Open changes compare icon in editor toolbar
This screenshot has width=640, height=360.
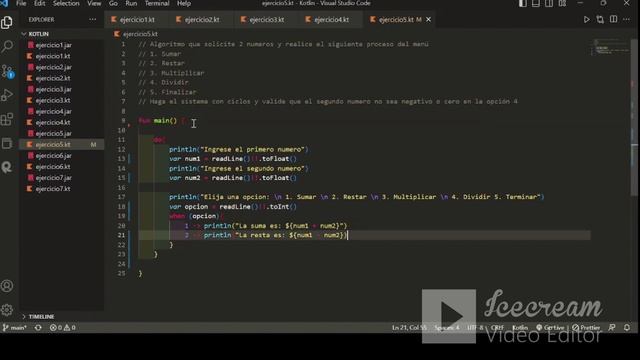point(600,20)
